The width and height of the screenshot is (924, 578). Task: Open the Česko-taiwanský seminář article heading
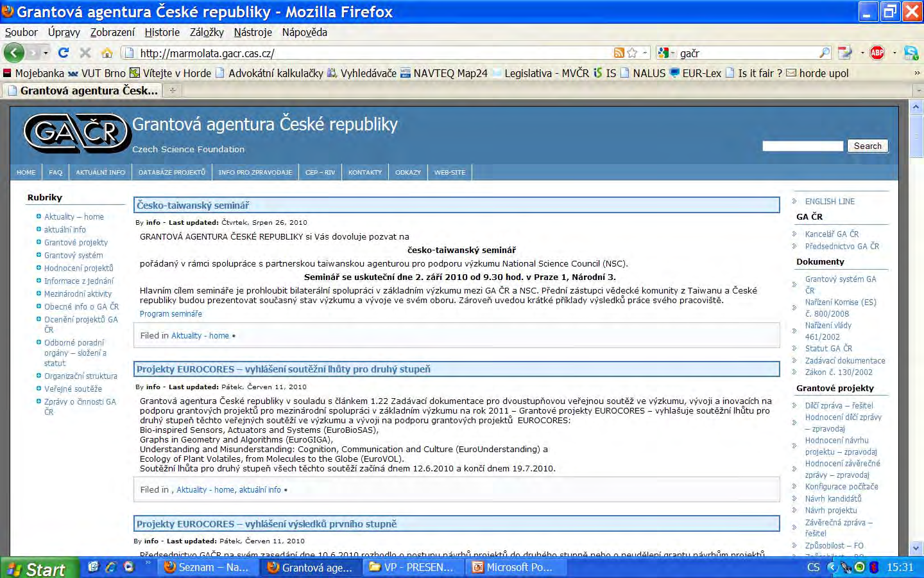pyautogui.click(x=193, y=206)
